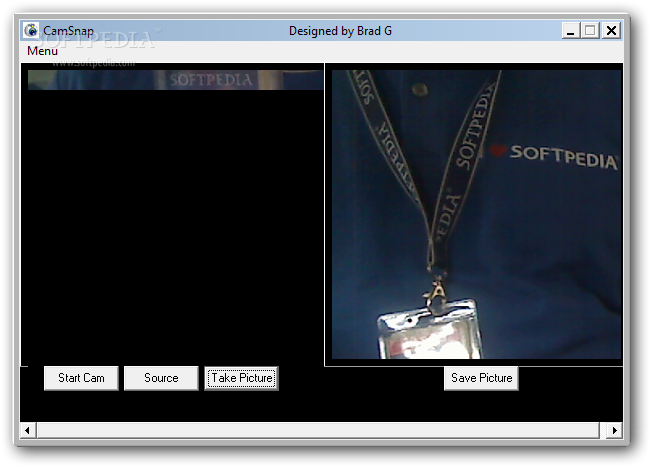The width and height of the screenshot is (651, 467).
Task: Click the CamSnap title bar app icon
Action: tap(31, 30)
